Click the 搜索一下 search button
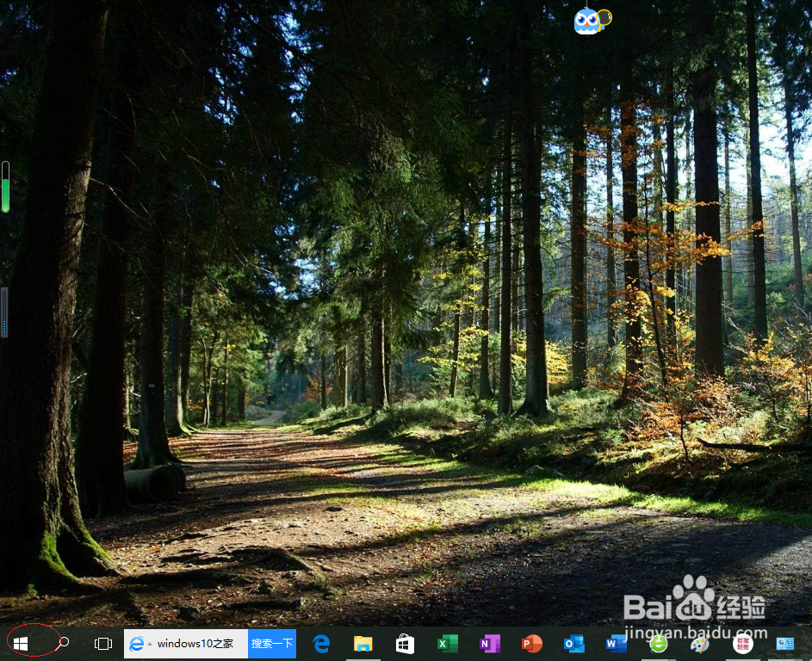This screenshot has height=661, width=812. 271,643
